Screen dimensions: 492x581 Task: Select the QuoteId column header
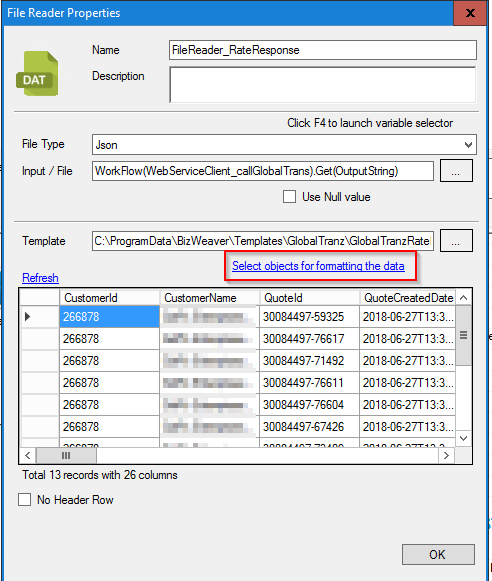tap(309, 298)
